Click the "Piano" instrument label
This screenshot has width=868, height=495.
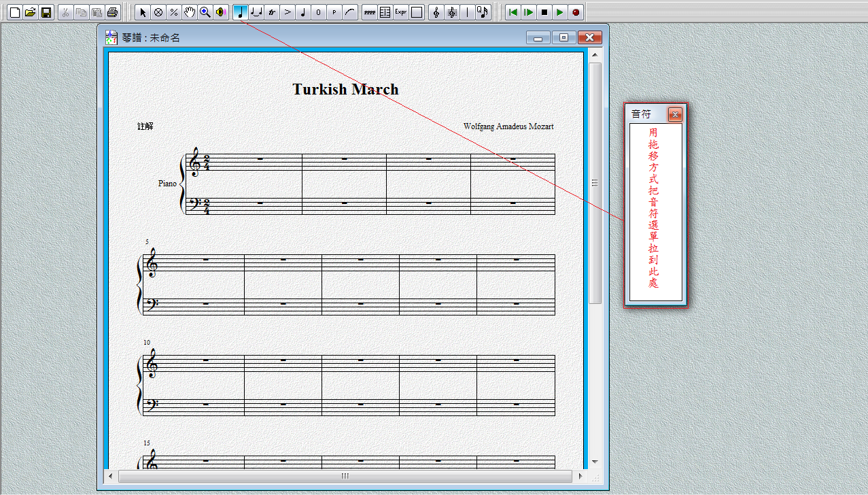click(x=167, y=184)
